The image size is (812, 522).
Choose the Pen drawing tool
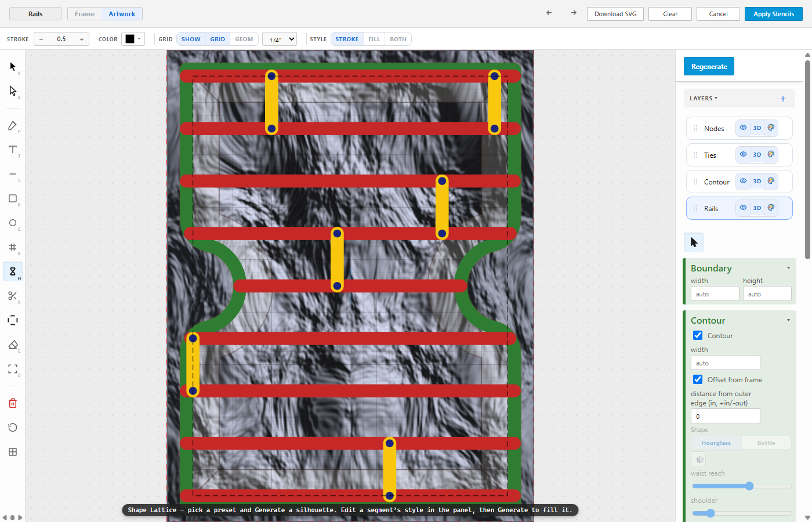click(x=13, y=126)
